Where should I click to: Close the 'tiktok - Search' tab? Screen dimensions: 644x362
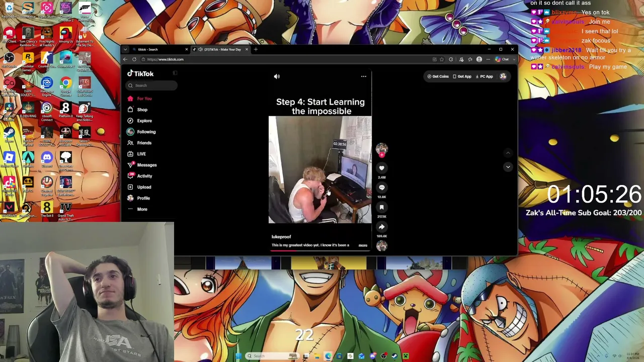point(187,49)
